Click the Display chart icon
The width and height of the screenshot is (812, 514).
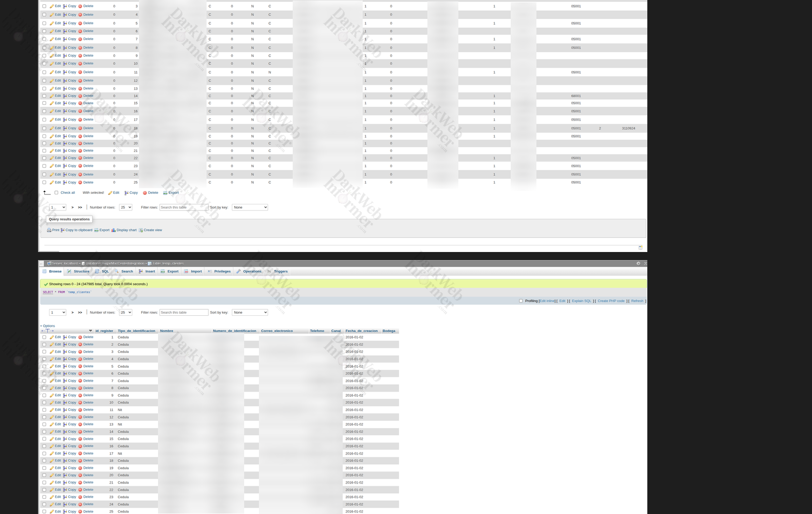(114, 230)
